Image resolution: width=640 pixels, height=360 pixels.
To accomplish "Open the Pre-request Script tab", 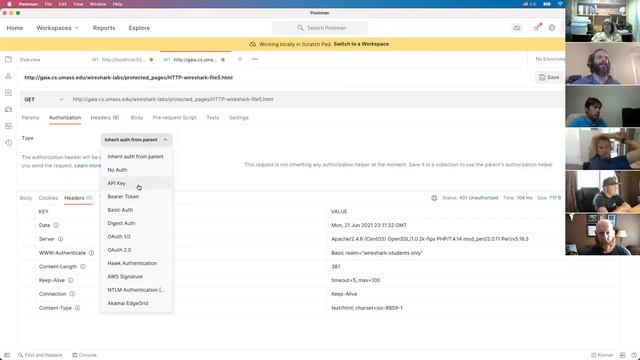I will (174, 118).
